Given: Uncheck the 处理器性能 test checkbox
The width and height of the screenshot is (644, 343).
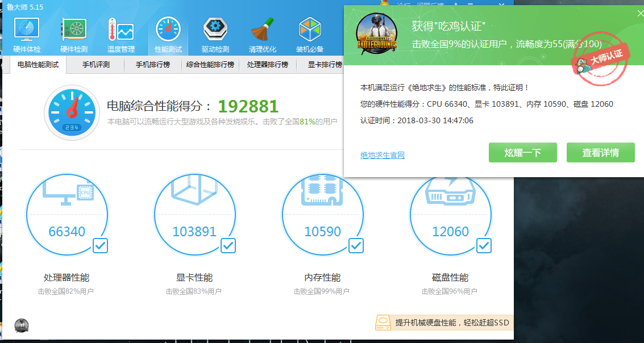Looking at the screenshot, I should [x=100, y=245].
